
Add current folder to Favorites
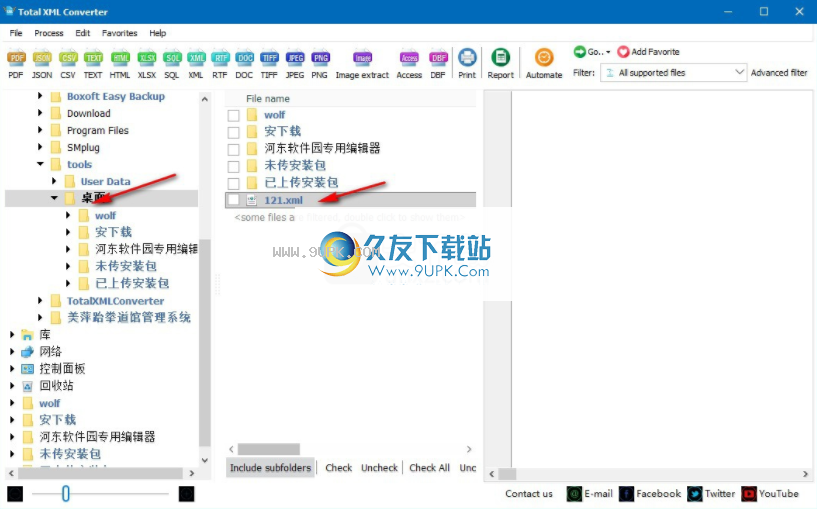[649, 52]
